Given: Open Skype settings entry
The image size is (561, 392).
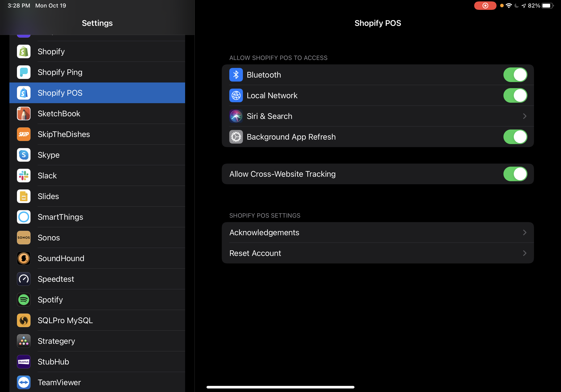Looking at the screenshot, I should 97,155.
